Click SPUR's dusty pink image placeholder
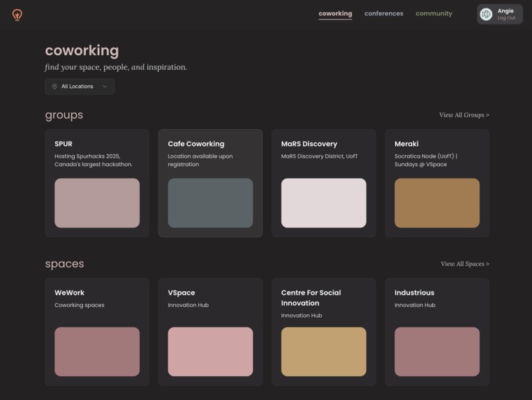Image resolution: width=532 pixels, height=400 pixels. [x=97, y=203]
